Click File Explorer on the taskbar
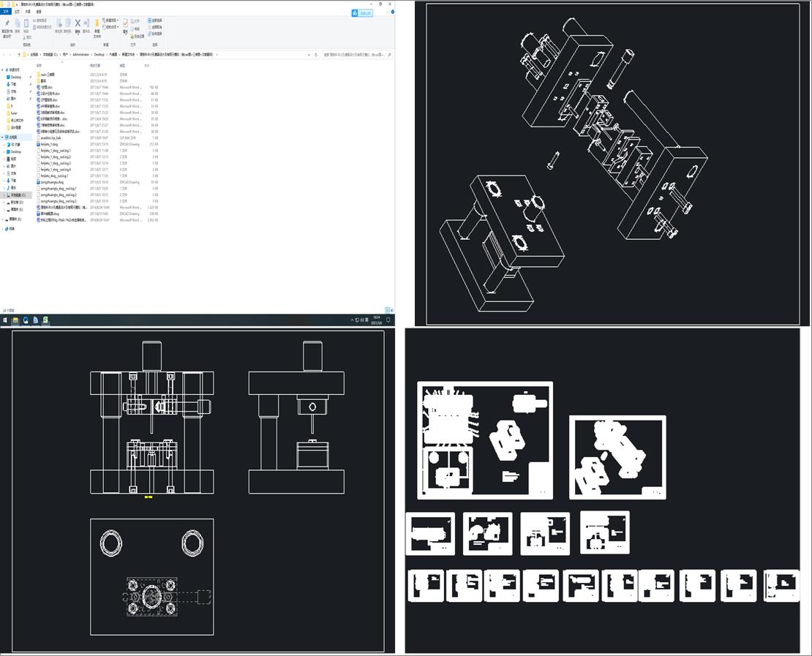This screenshot has height=656, width=812. point(15,320)
